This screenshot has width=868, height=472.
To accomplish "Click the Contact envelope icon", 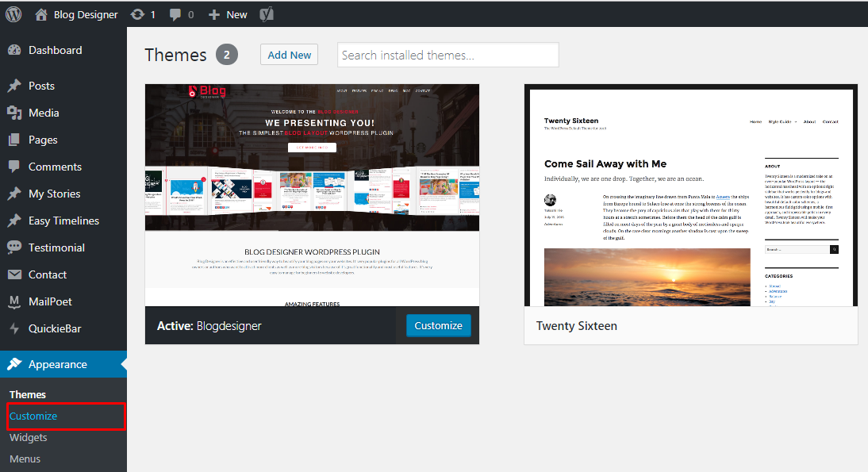I will click(14, 274).
